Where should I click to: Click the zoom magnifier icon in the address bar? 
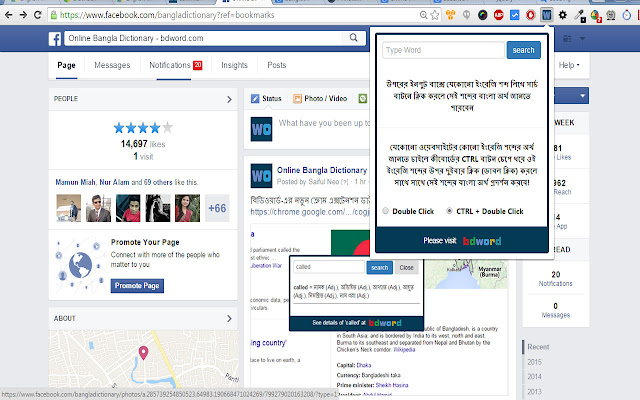(424, 15)
